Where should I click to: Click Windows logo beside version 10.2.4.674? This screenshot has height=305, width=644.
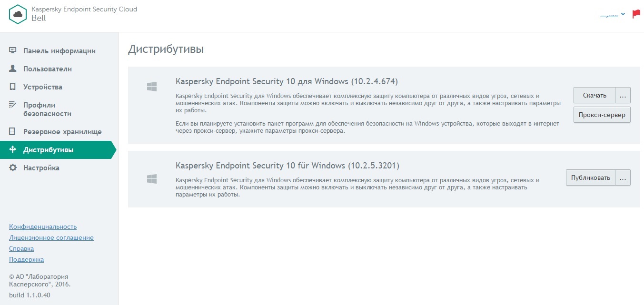tap(152, 87)
